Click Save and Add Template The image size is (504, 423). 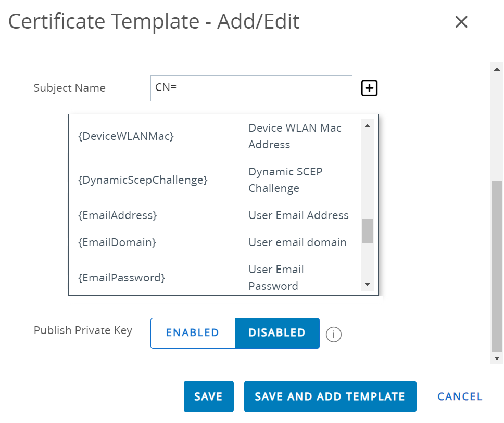(x=330, y=396)
